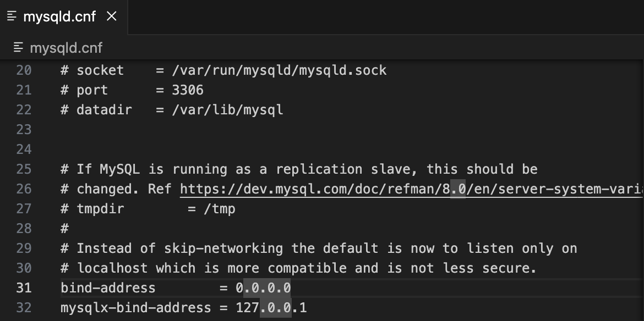Open the dev.mysql.com refman link
This screenshot has height=321, width=644.
click(x=412, y=189)
